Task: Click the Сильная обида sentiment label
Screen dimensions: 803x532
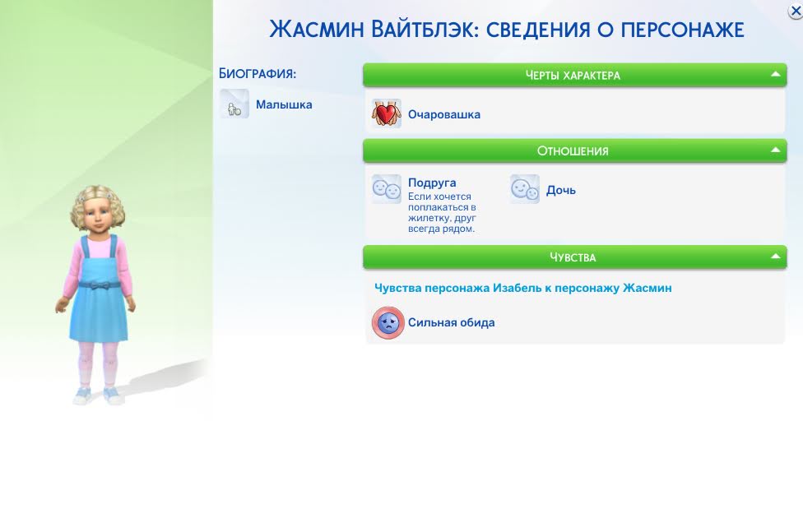Action: (x=451, y=323)
